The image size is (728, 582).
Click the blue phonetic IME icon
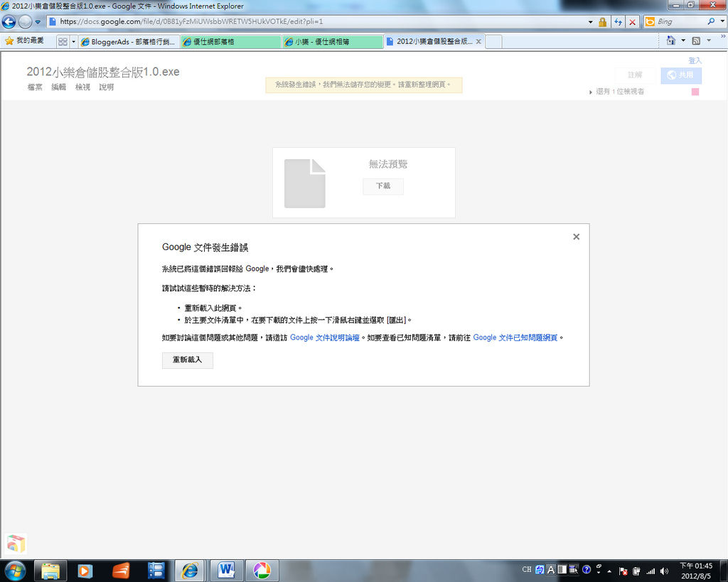(x=540, y=569)
